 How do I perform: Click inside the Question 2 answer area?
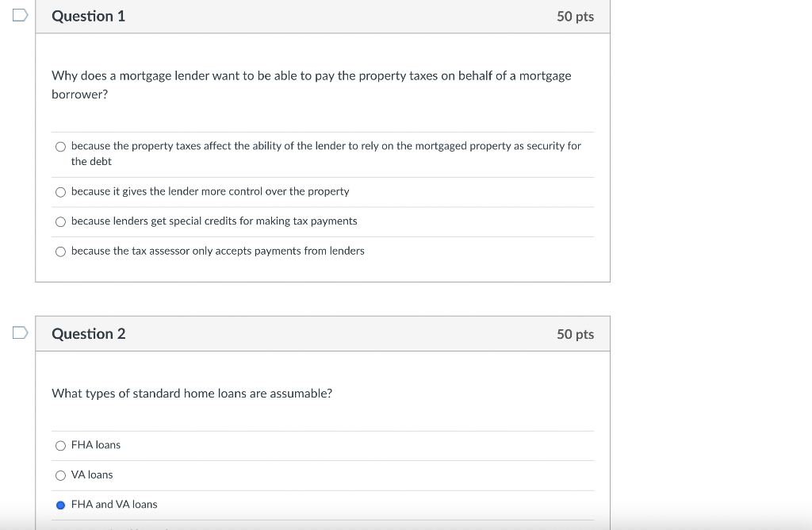coord(317,476)
